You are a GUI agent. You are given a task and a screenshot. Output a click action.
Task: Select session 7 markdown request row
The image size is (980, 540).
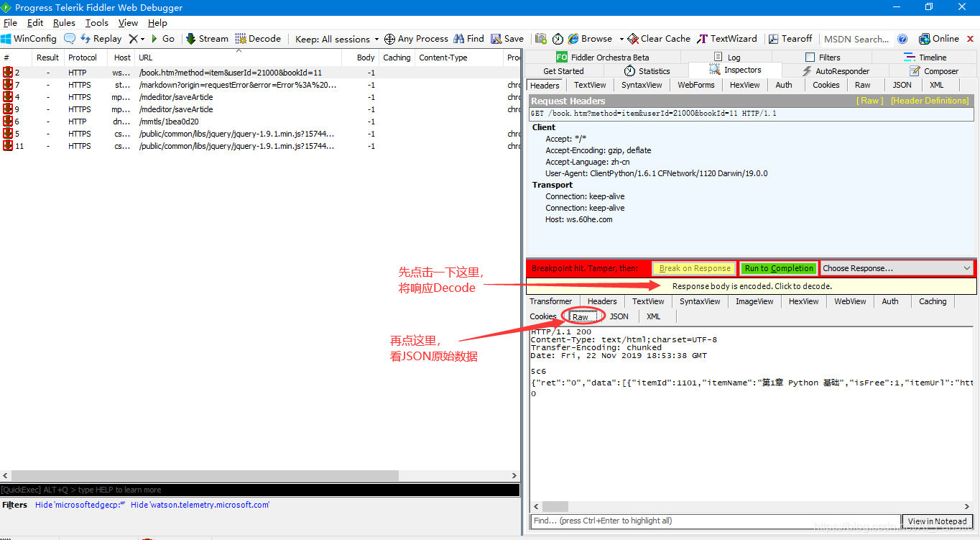[261, 85]
